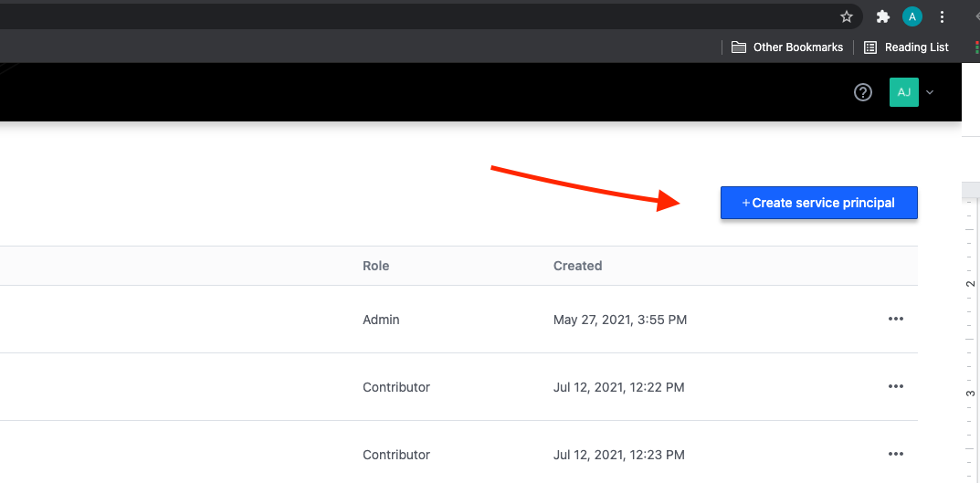Open the ellipsis menu for the Admin row
Screen dimensions: 980x483
point(895,320)
